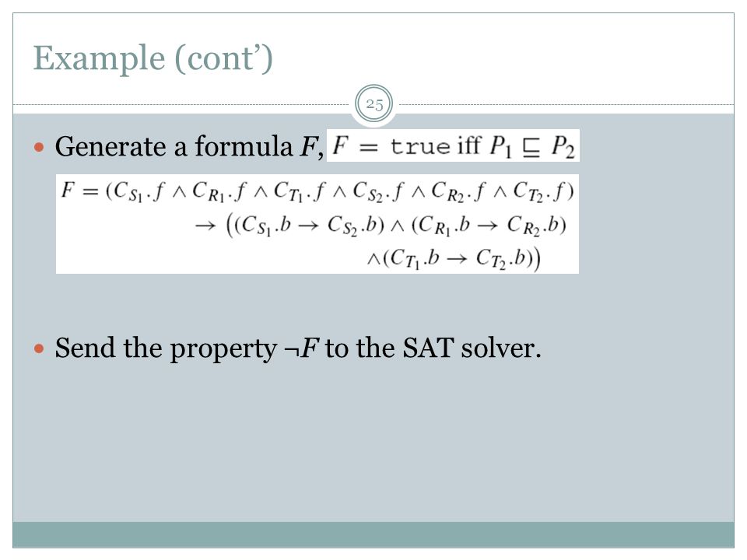Click the slide number 25 circle
This screenshot has height=560, width=747.
click(x=374, y=104)
